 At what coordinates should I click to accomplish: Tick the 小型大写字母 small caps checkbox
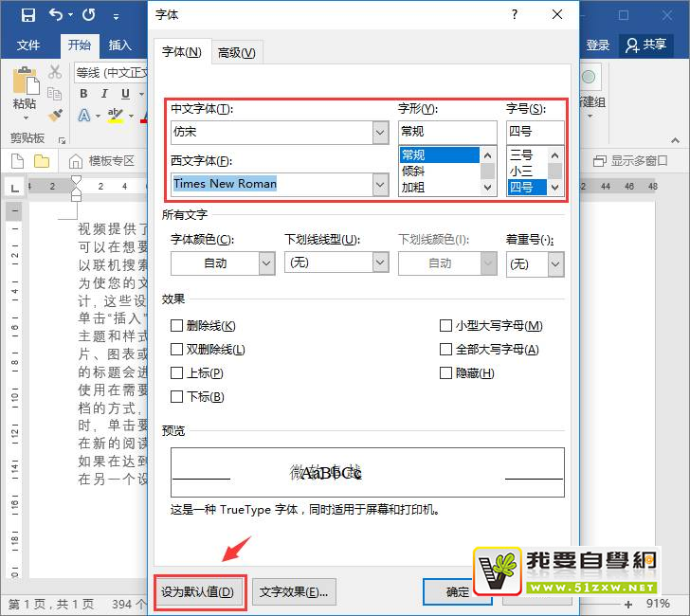tap(445, 326)
